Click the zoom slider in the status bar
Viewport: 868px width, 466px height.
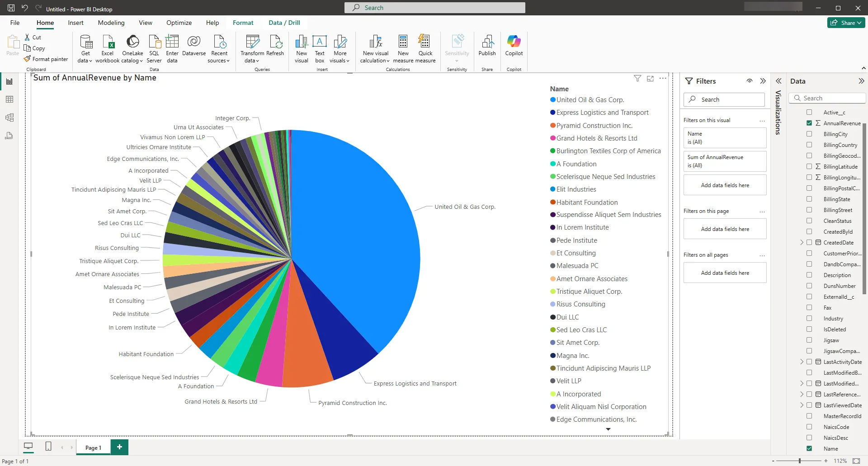point(799,461)
